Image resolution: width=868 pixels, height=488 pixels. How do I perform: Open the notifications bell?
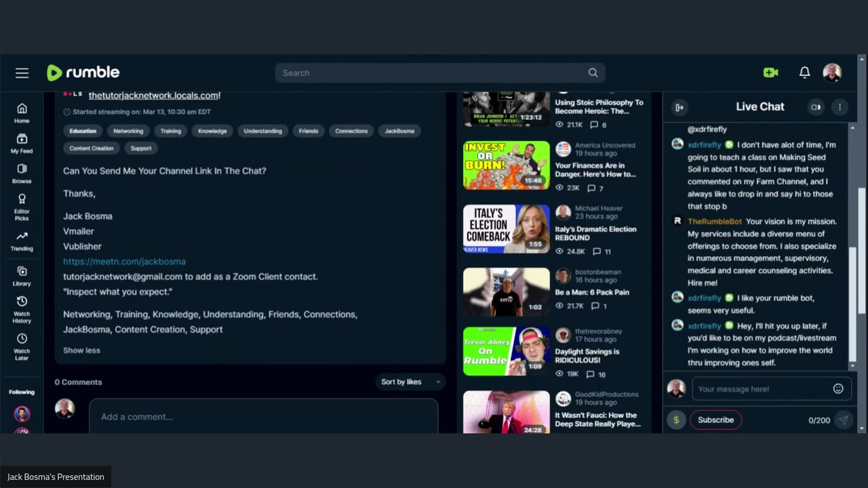coord(804,73)
